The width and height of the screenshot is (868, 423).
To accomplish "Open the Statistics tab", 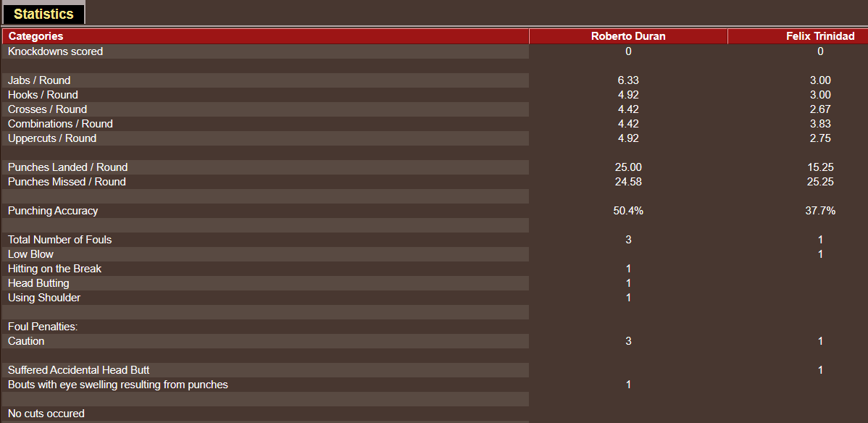I will 43,14.
